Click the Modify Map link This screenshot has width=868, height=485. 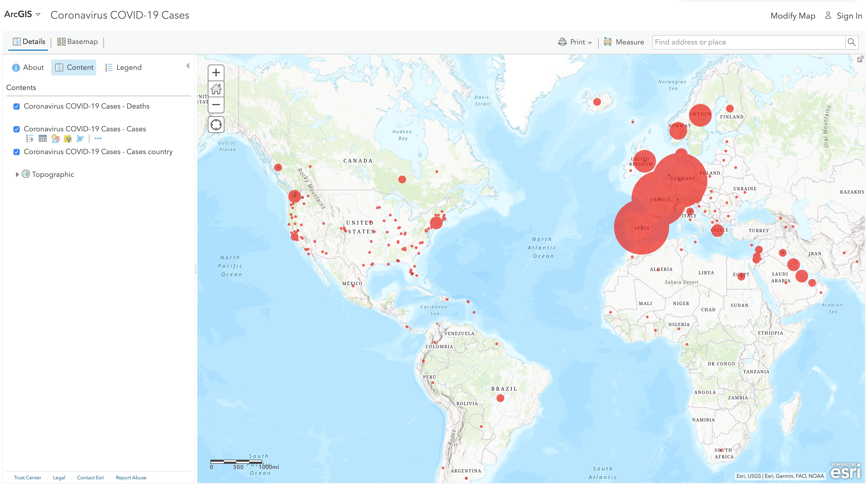(x=793, y=16)
